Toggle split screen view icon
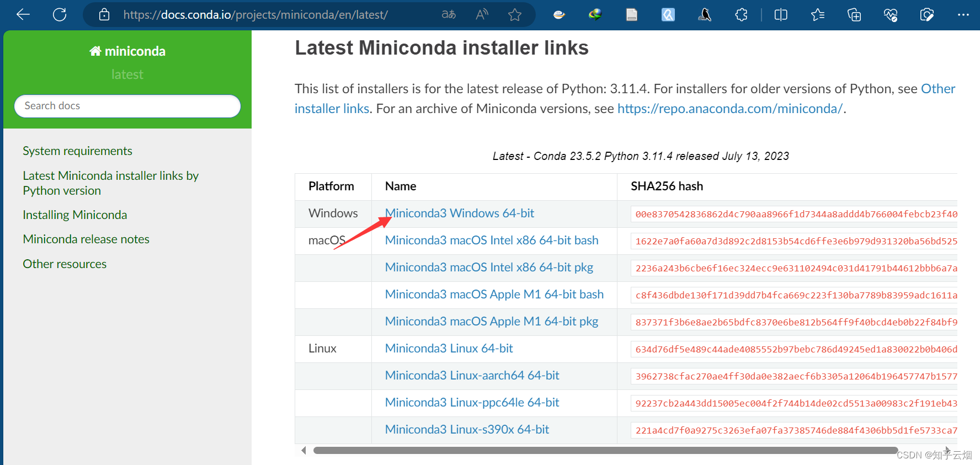Image resolution: width=980 pixels, height=465 pixels. pos(781,15)
